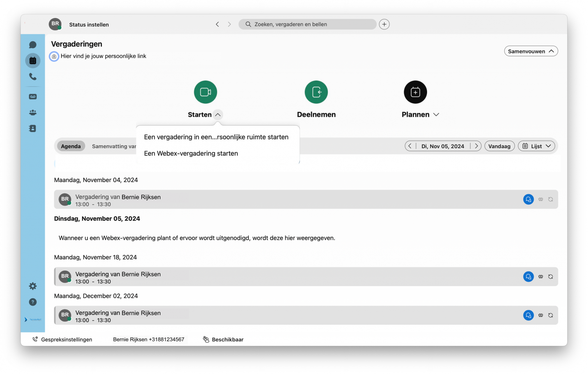Click the blue chat icon on November 18 meeting

tap(528, 277)
